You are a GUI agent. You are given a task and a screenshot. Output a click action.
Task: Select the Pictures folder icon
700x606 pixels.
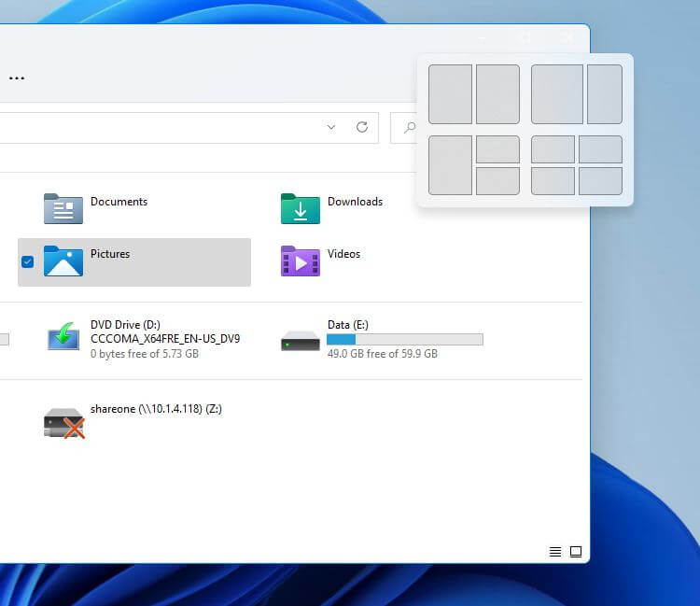coord(63,261)
